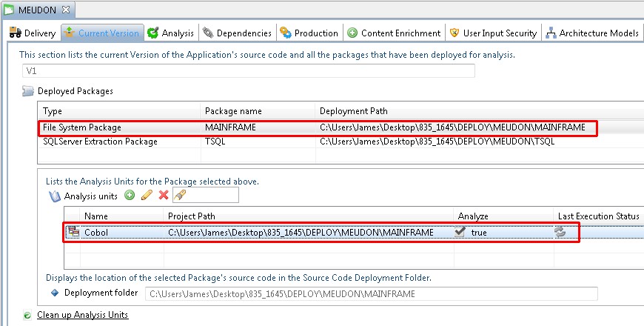Viewport: 644px width, 326px height.
Task: Open the Clean up Analysis Units link
Action: click(x=82, y=315)
